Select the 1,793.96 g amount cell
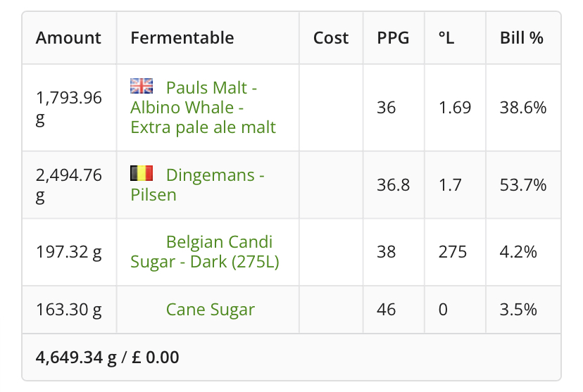The width and height of the screenshot is (583, 392). click(x=69, y=108)
